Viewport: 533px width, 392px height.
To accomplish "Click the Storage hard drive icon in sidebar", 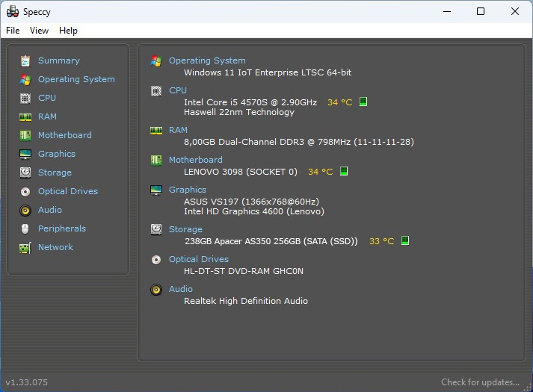I will 25,172.
